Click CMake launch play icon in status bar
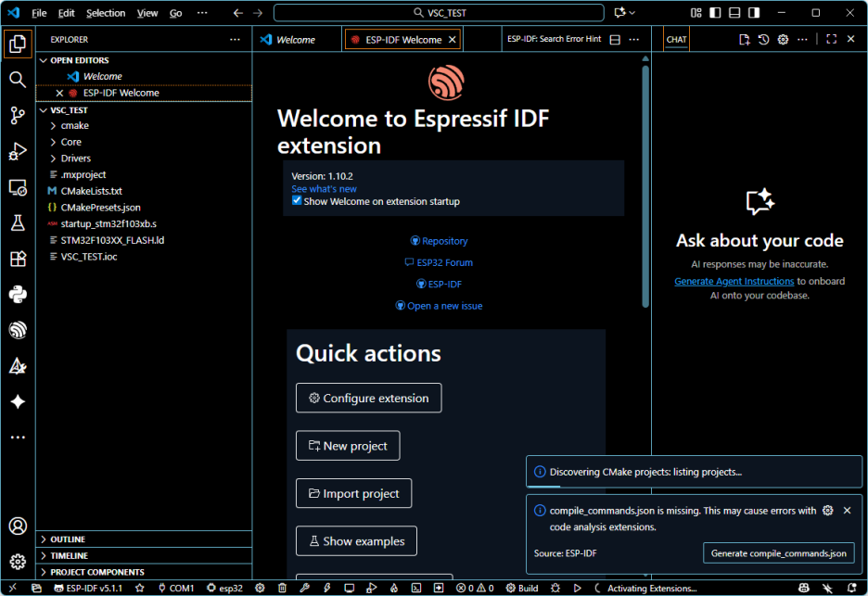This screenshot has width=868, height=596. [578, 588]
